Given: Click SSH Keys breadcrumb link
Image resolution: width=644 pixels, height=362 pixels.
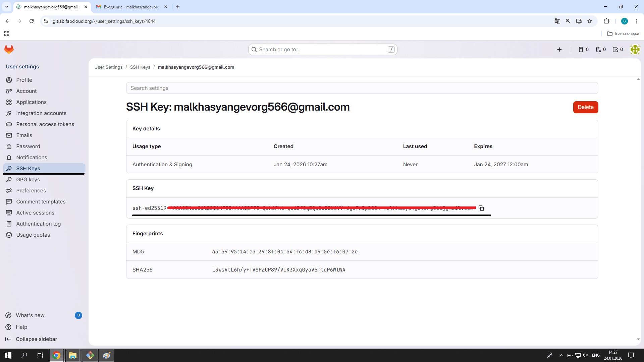Looking at the screenshot, I should (x=140, y=67).
